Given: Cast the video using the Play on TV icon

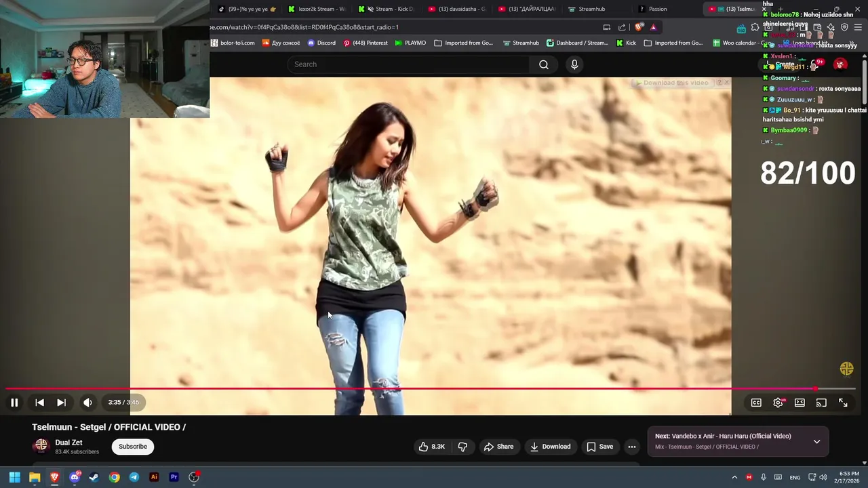Looking at the screenshot, I should tap(821, 403).
